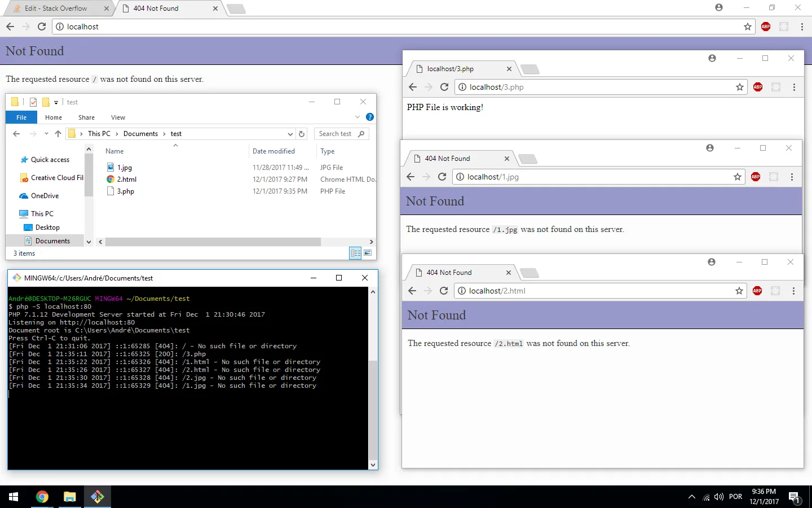The width and height of the screenshot is (812, 508).
Task: Open AdBlock Plus in localhost/3.php window
Action: [x=758, y=87]
